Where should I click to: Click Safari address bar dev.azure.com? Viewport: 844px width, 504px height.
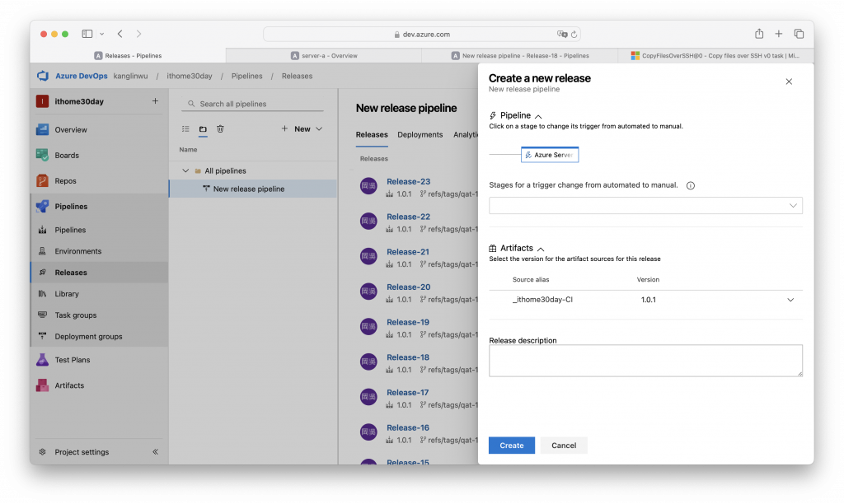(x=421, y=35)
